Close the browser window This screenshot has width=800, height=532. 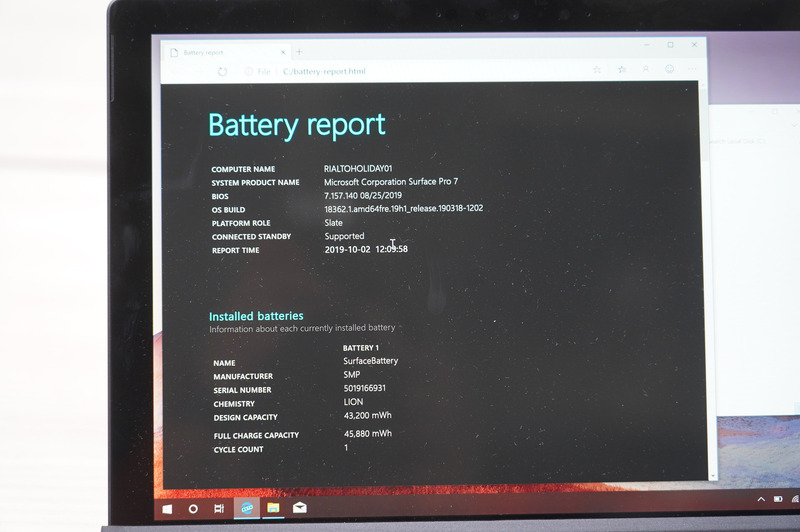pyautogui.click(x=694, y=44)
